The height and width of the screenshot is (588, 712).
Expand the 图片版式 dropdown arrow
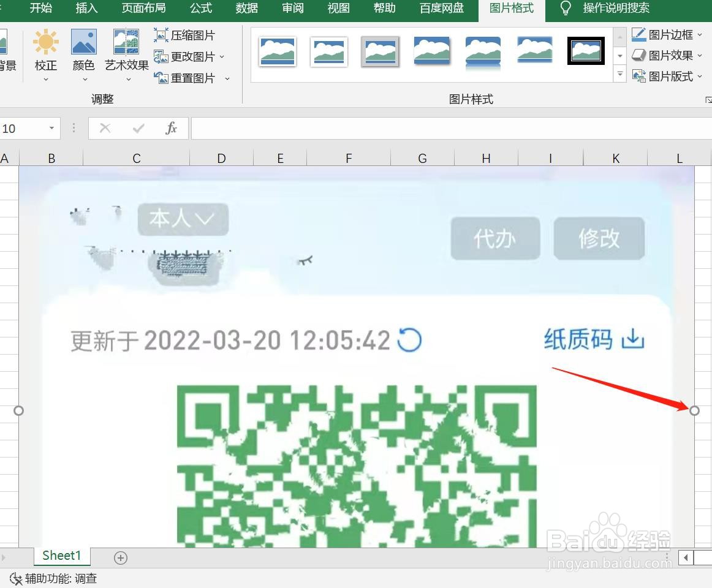click(700, 77)
